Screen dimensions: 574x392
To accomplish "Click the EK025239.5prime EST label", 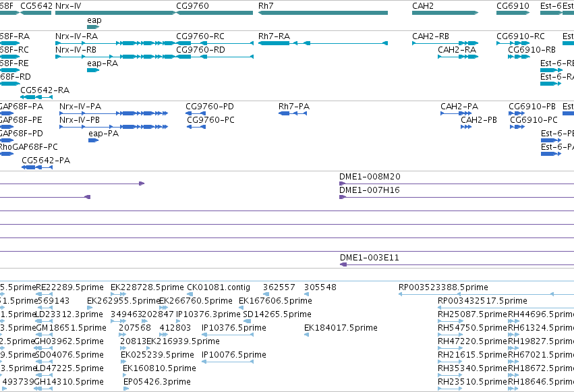I will pos(157,355).
